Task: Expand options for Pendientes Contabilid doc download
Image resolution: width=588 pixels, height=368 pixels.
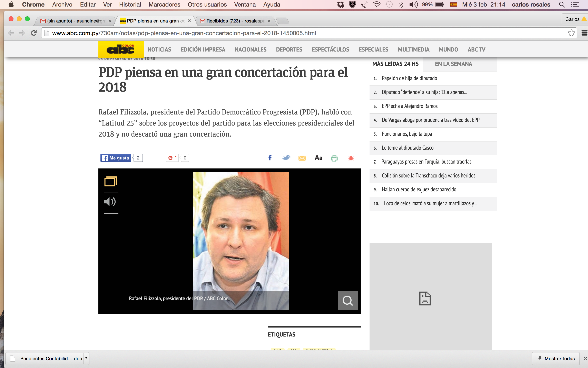Action: [x=86, y=358]
